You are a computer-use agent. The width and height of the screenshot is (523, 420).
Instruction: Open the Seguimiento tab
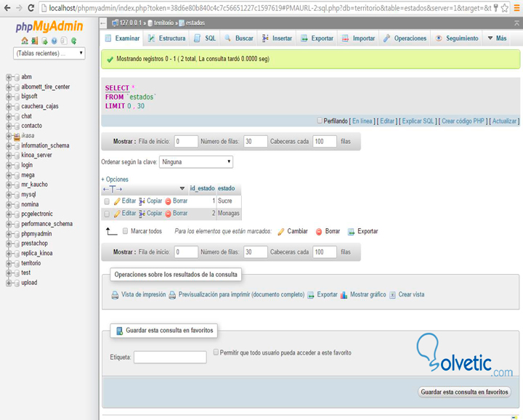(457, 39)
